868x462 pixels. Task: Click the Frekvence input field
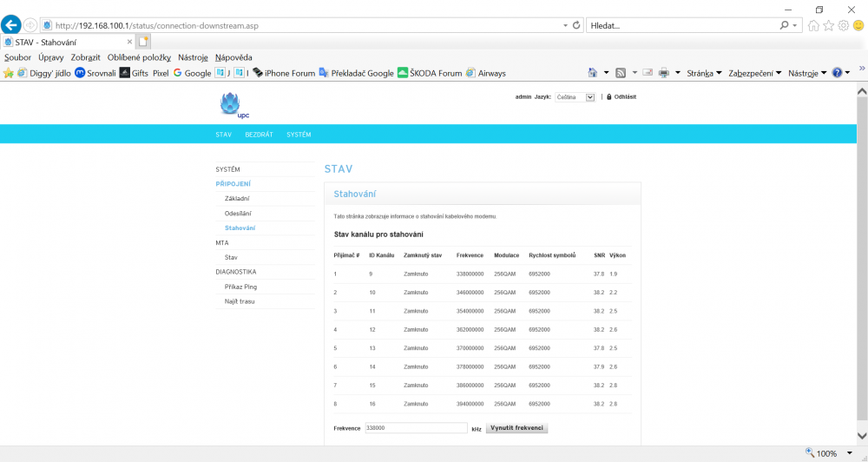pos(415,428)
